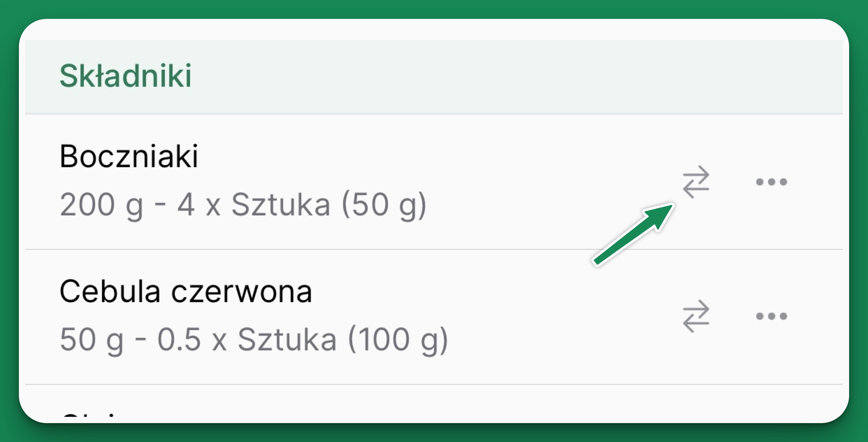
Task: Select the Cebula czerwona ingredient name
Action: [x=186, y=291]
